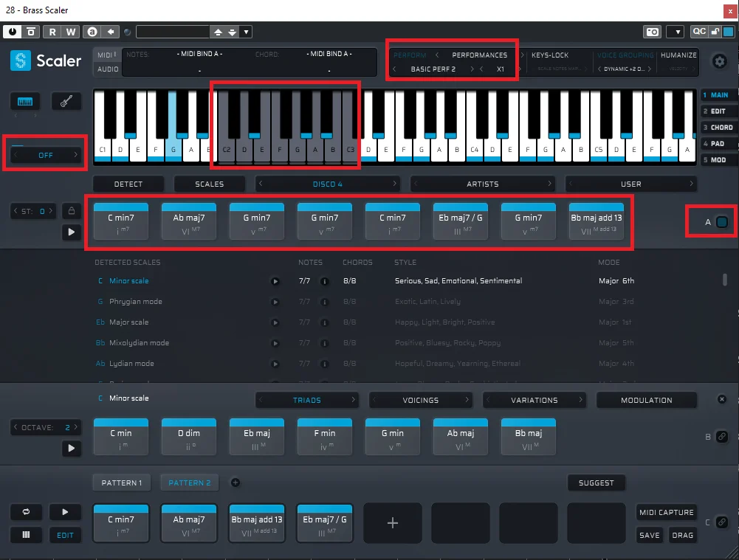Image resolution: width=739 pixels, height=560 pixels.
Task: Switch to guitar fretboard view
Action: (x=66, y=101)
